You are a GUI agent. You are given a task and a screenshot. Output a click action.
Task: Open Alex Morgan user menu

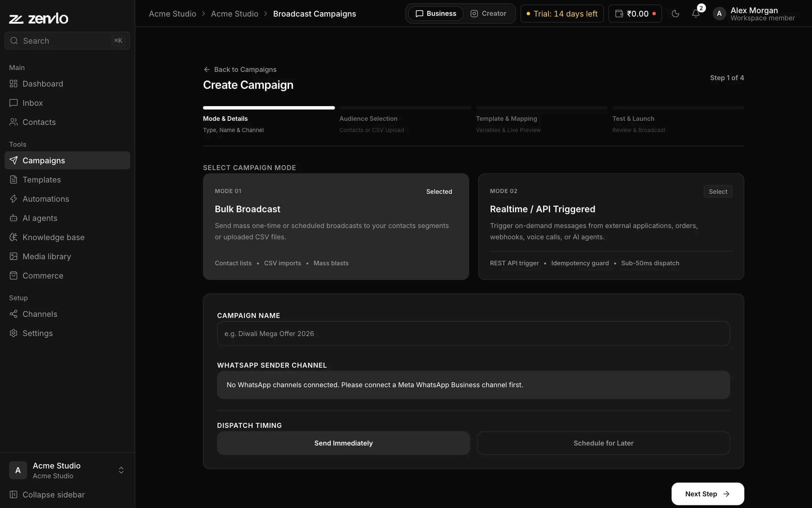tap(754, 14)
